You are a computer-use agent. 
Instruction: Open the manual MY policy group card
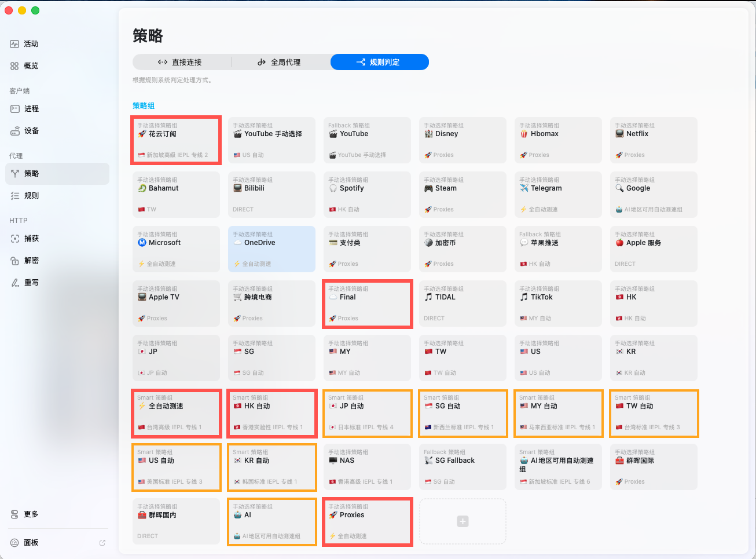[367, 358]
